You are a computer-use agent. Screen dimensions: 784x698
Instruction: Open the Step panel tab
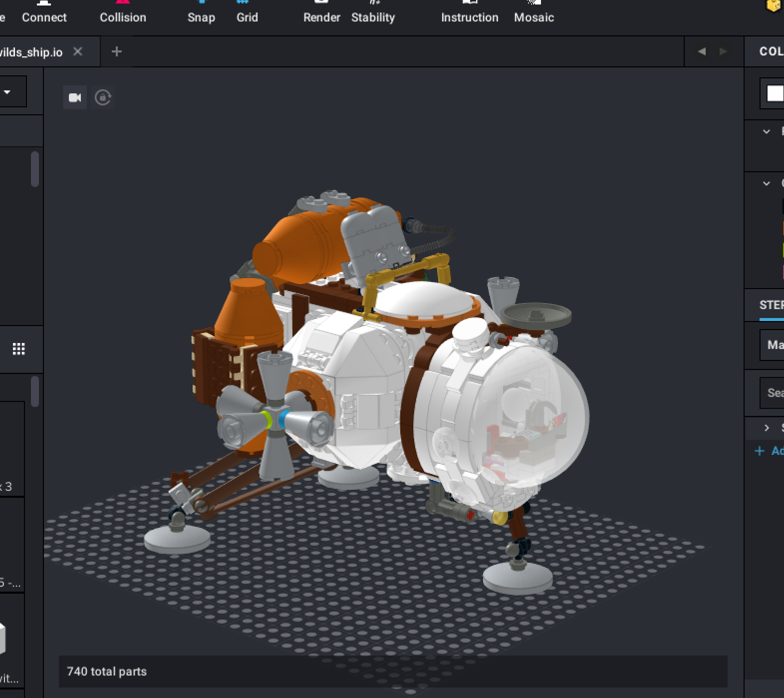tap(772, 305)
